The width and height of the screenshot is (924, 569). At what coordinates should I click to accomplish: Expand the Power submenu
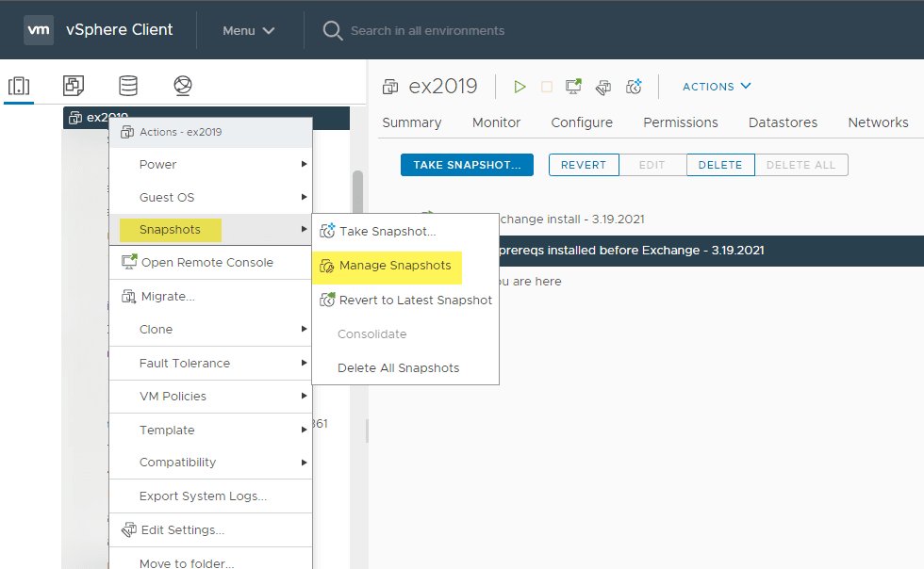210,164
